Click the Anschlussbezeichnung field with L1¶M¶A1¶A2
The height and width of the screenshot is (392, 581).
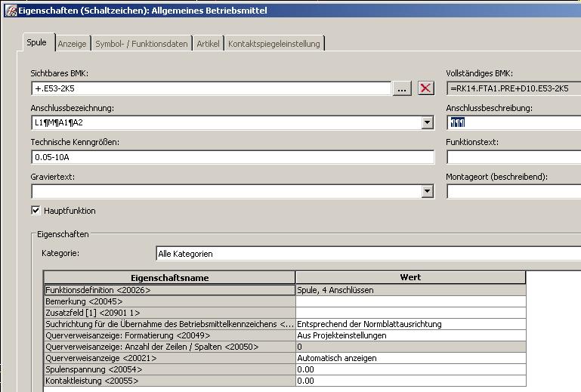click(x=227, y=122)
